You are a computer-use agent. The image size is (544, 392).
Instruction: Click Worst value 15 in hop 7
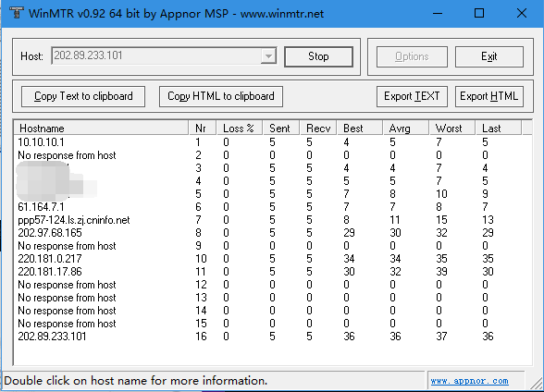pos(441,220)
